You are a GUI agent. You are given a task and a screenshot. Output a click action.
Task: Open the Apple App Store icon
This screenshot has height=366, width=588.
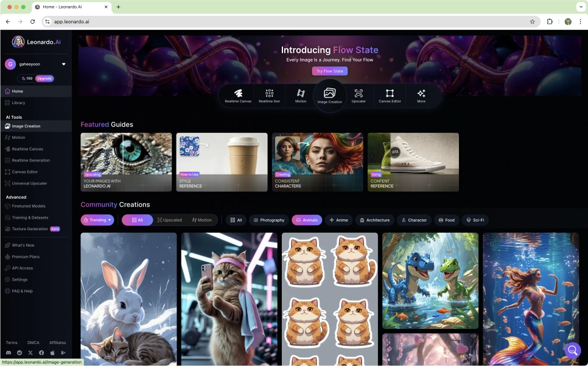tap(52, 353)
